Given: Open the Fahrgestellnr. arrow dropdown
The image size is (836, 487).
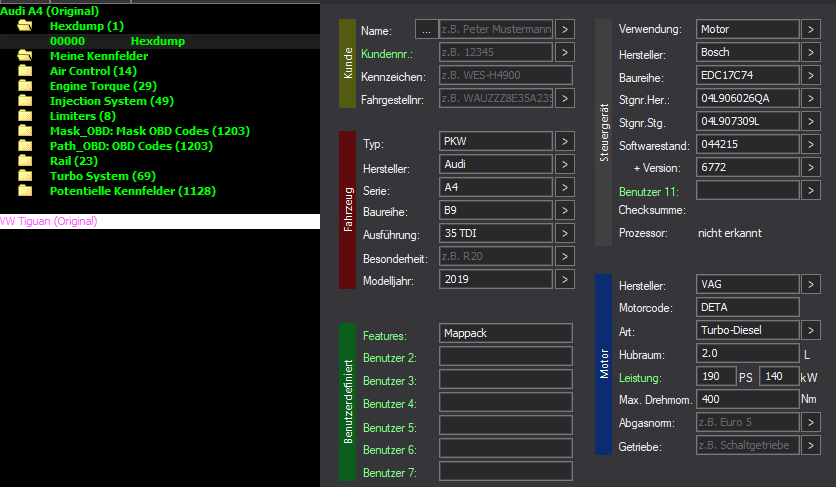Looking at the screenshot, I should tap(565, 98).
